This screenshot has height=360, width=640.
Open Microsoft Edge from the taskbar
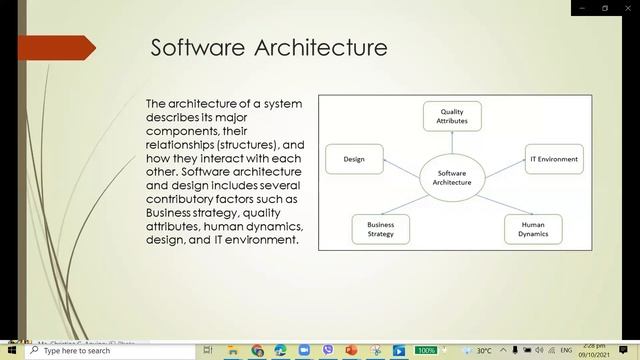(x=280, y=351)
